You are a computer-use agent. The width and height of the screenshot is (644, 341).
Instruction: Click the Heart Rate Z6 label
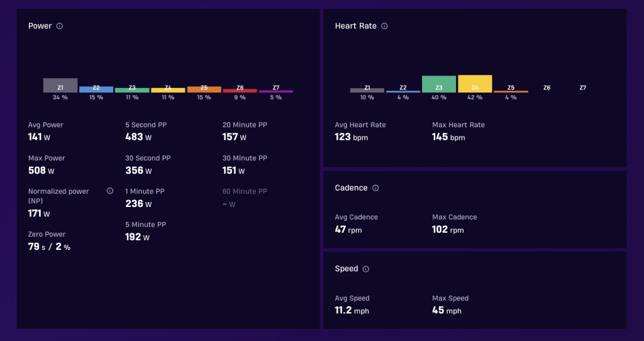pos(547,87)
